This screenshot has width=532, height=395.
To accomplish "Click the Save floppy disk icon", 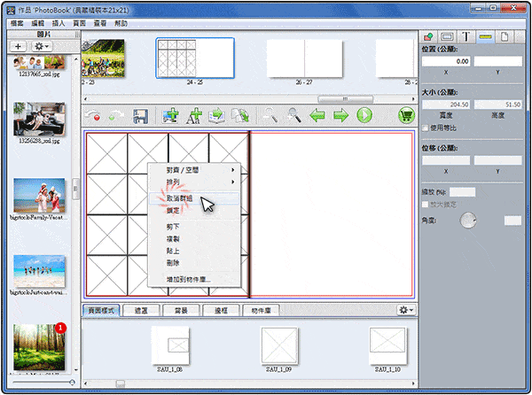I will 139,115.
